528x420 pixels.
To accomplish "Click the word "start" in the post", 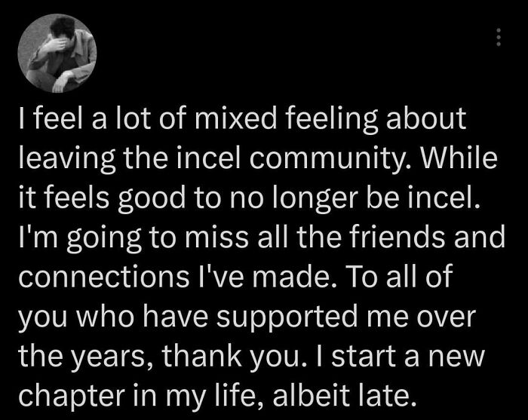I will tap(364, 357).
